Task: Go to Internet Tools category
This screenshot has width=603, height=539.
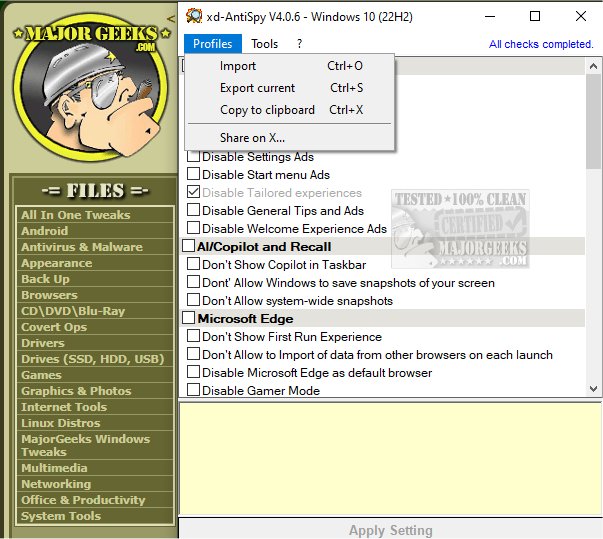Action: tap(64, 407)
